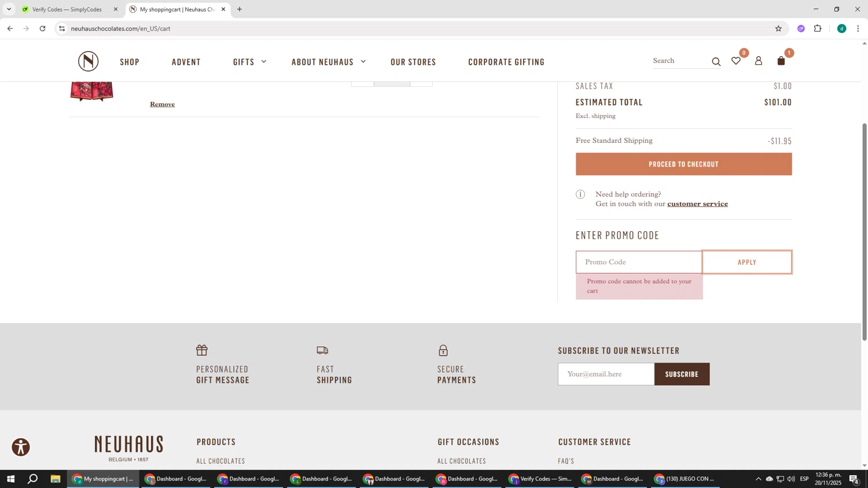868x488 pixels.
Task: Click the browser address bar URL
Action: tap(120, 28)
